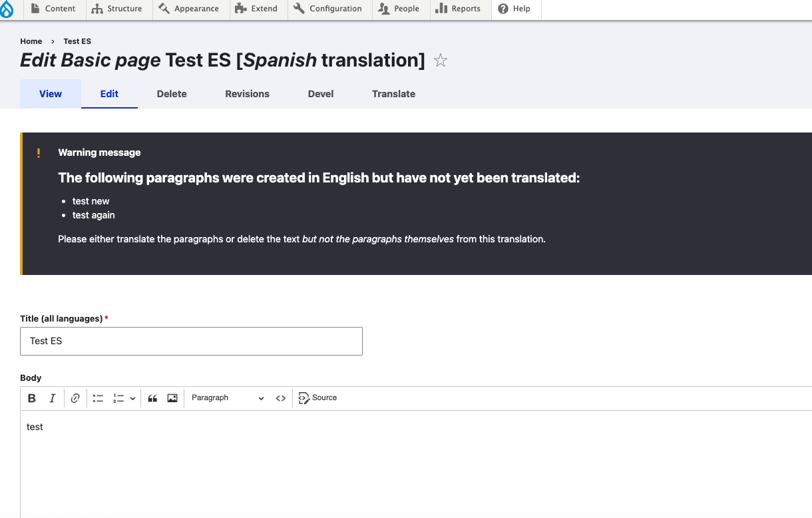
Task: Open the Configuration menu
Action: pos(329,9)
